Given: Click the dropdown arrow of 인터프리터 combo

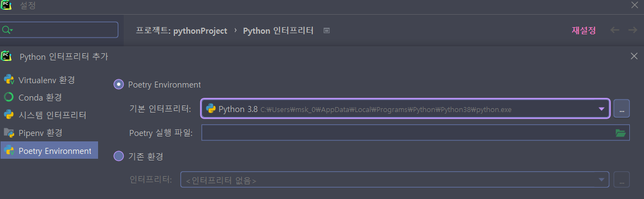Looking at the screenshot, I should point(602,179).
